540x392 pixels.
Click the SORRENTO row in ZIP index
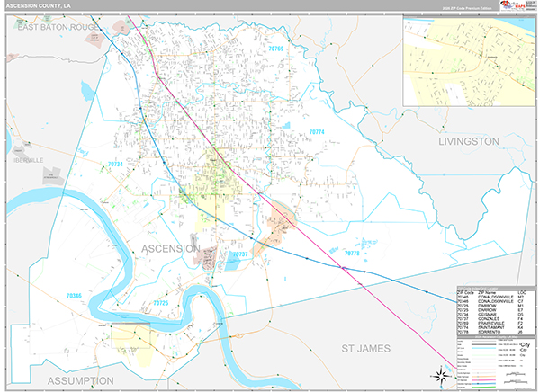(x=490, y=333)
